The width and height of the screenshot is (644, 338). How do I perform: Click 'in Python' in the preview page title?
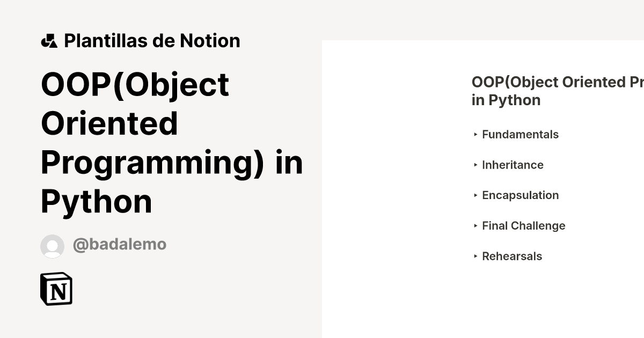tap(506, 100)
